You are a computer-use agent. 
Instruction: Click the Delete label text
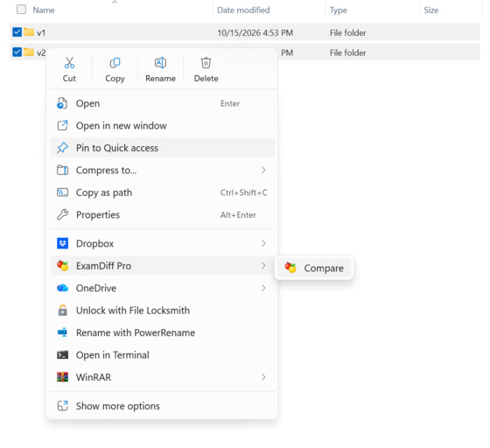point(206,78)
